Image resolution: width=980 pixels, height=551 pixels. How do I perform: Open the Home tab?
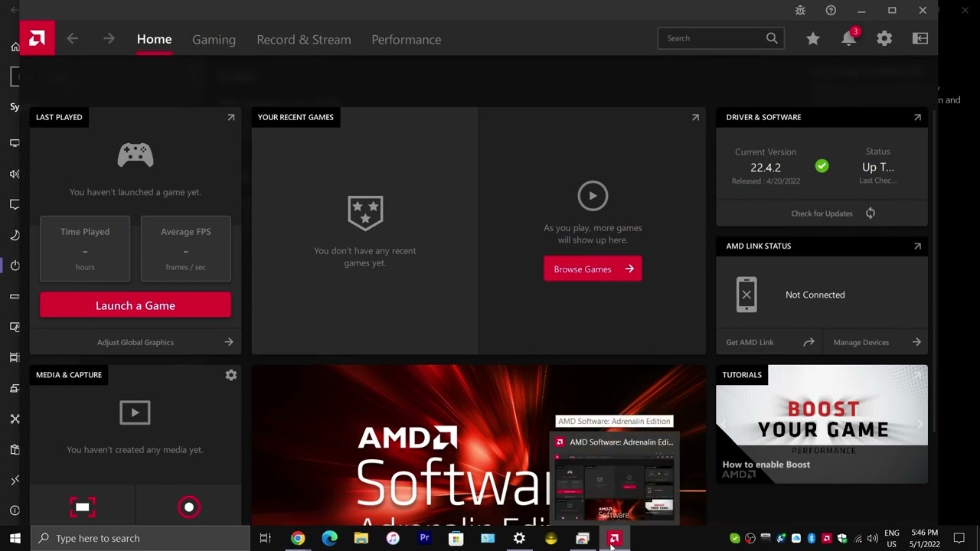pos(154,39)
